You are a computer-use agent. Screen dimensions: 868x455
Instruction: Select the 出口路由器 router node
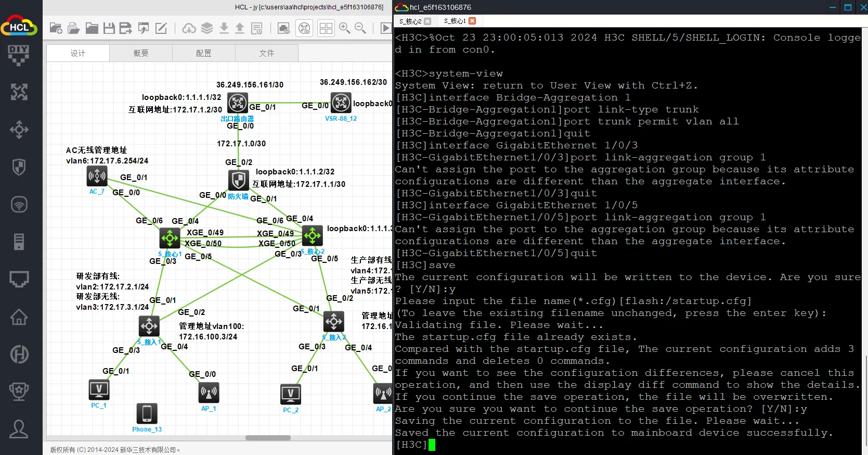pyautogui.click(x=237, y=103)
